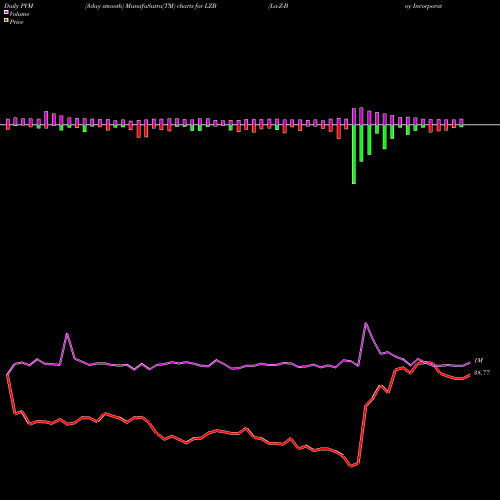Click the '(3day smooth) MunafaSutra(TM) charts for LZB' text
The image size is (500, 500).
(x=151, y=6)
